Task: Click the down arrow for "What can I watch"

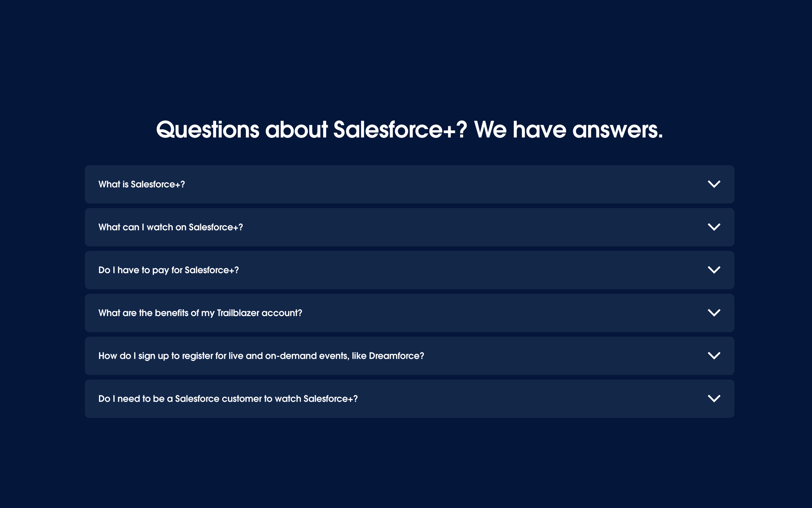Action: [714, 227]
